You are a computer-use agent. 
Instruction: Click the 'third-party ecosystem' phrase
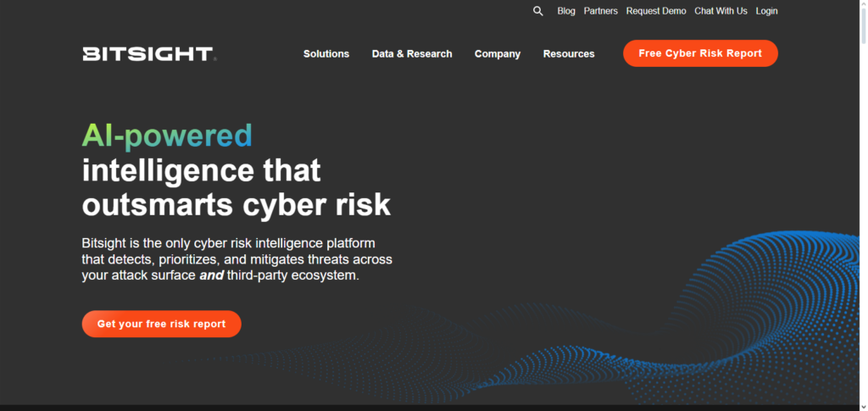tap(293, 276)
